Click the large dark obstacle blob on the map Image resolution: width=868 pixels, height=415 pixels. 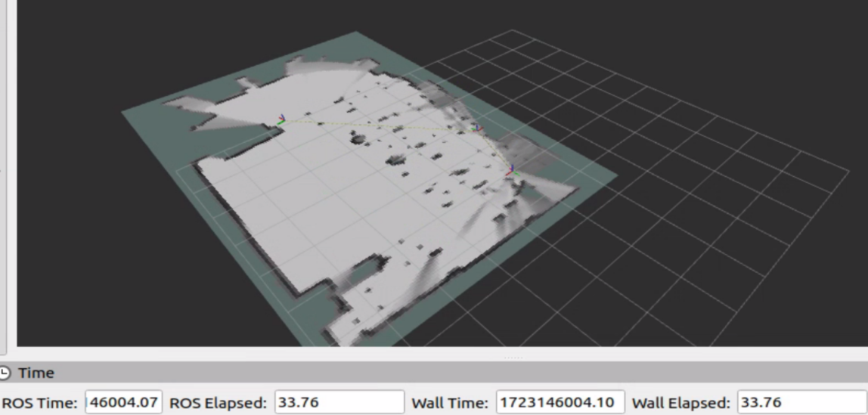pyautogui.click(x=356, y=137)
